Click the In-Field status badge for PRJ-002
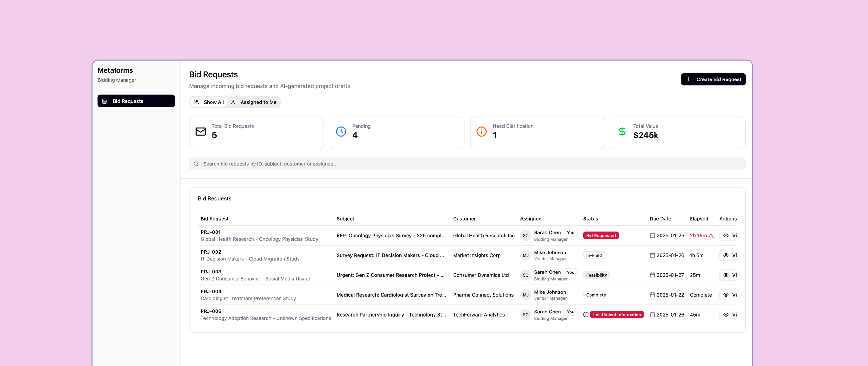Image resolution: width=868 pixels, height=366 pixels. (594, 255)
